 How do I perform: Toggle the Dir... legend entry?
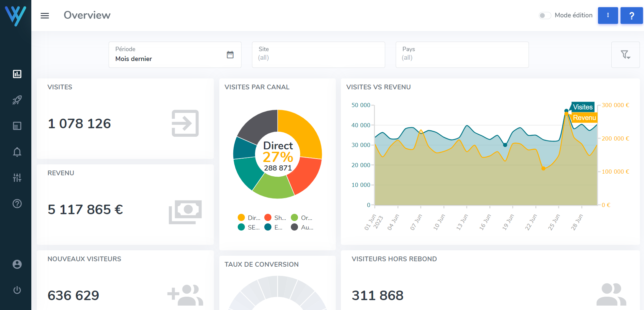249,218
